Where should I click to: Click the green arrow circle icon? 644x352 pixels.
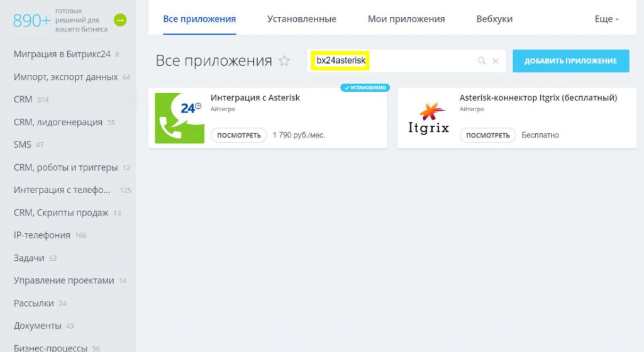(x=120, y=19)
